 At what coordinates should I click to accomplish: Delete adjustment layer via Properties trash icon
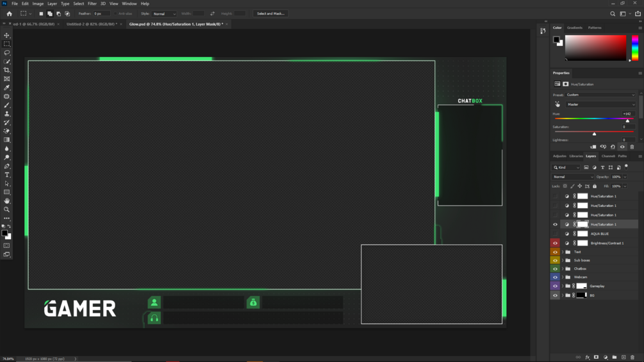pos(632,147)
